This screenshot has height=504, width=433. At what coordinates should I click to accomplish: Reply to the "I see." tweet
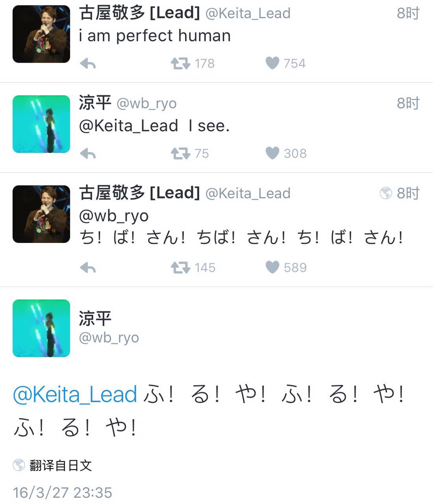pos(88,154)
